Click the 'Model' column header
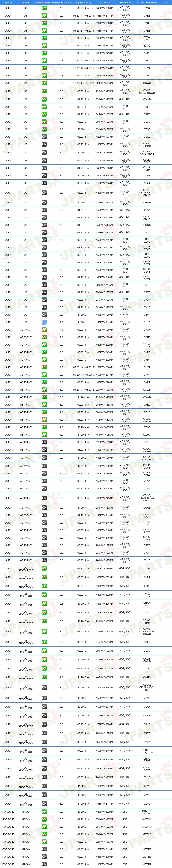Screen dimensions: 172x868 click(x=26, y=2)
